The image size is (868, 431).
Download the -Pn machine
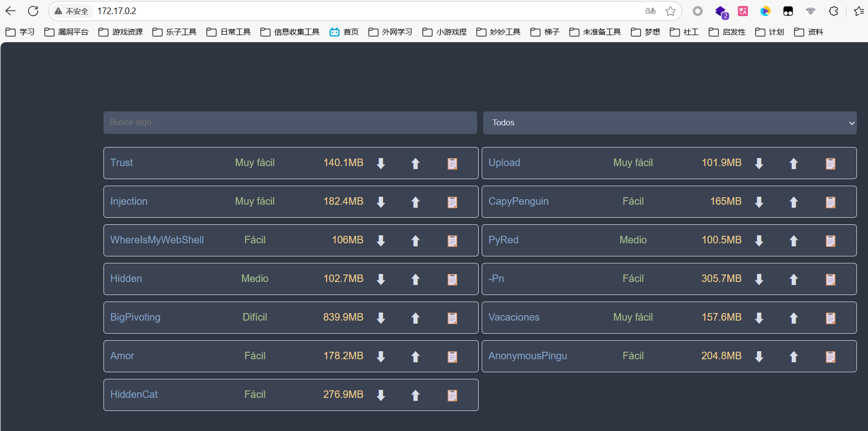tap(759, 279)
